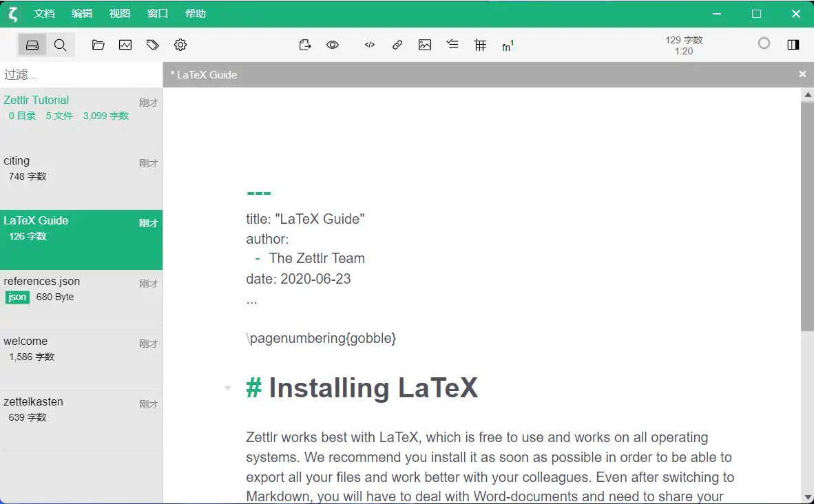Open the welcome file
This screenshot has width=814, height=504.
coord(81,360)
